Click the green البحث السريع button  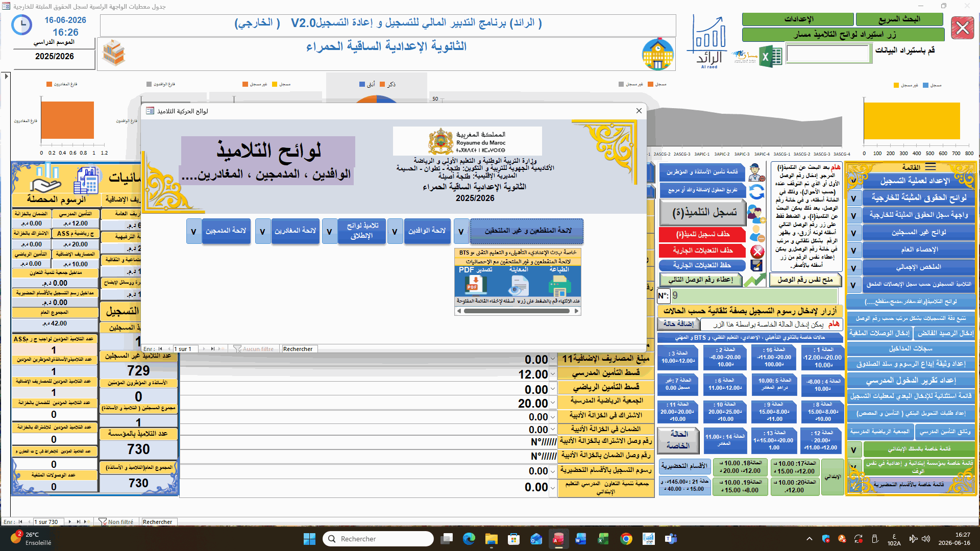click(899, 19)
